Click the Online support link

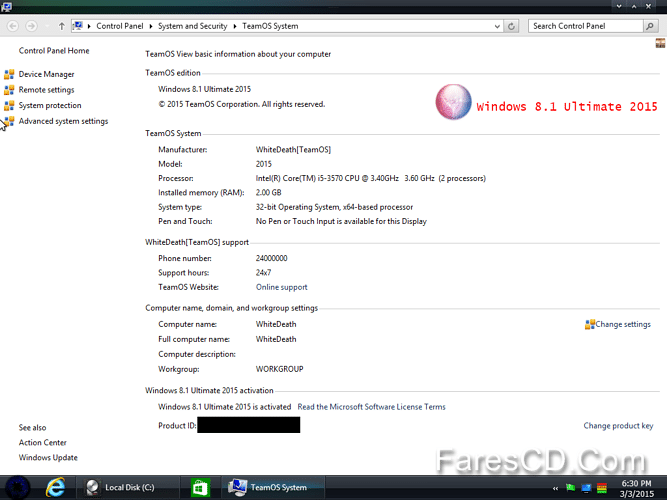(x=281, y=287)
